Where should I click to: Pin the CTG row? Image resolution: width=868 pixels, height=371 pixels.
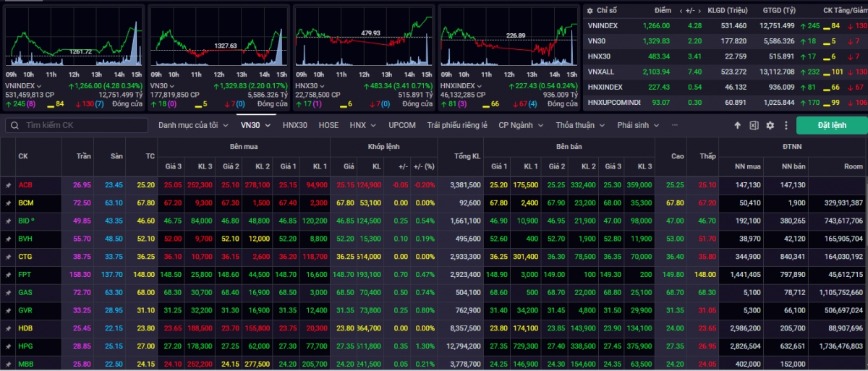point(8,257)
